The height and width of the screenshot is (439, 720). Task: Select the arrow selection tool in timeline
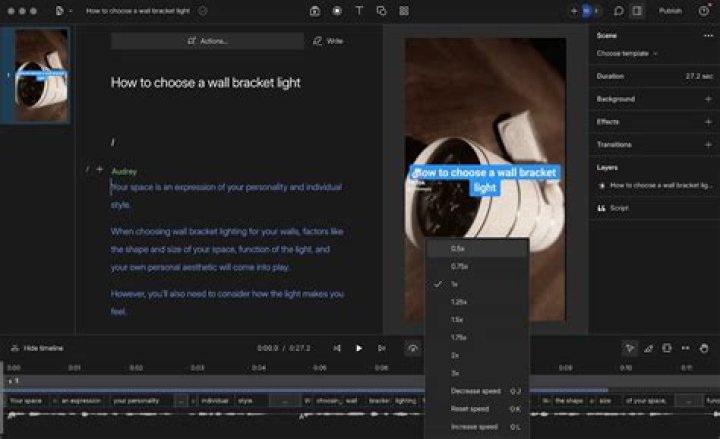tap(629, 348)
